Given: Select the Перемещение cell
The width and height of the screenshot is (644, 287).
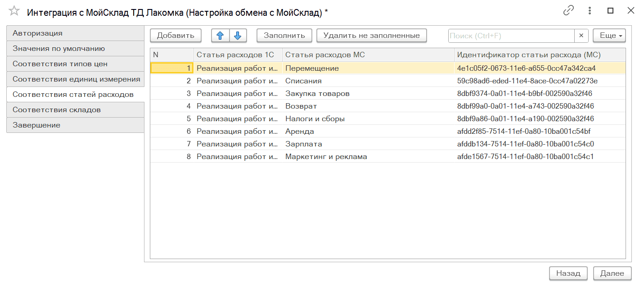Looking at the screenshot, I should click(368, 68).
